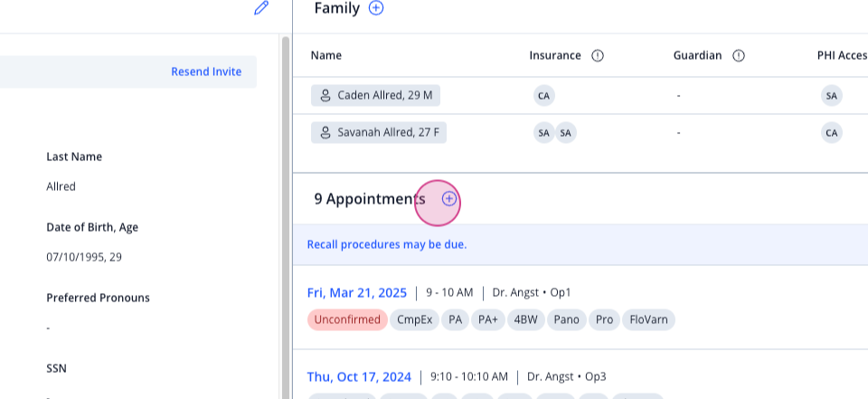Viewport: 868px width, 399px height.
Task: Click the Guardian column info icon
Action: click(x=739, y=55)
